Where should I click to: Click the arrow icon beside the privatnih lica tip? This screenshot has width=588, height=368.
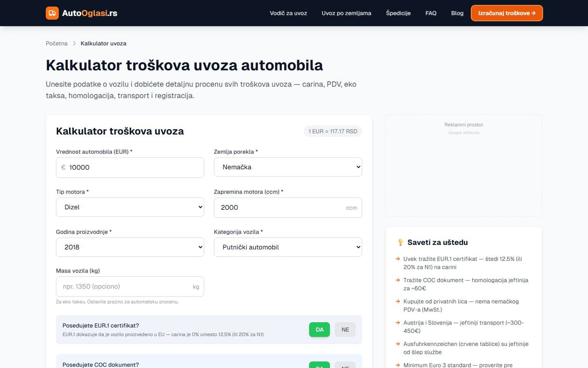tap(398, 301)
